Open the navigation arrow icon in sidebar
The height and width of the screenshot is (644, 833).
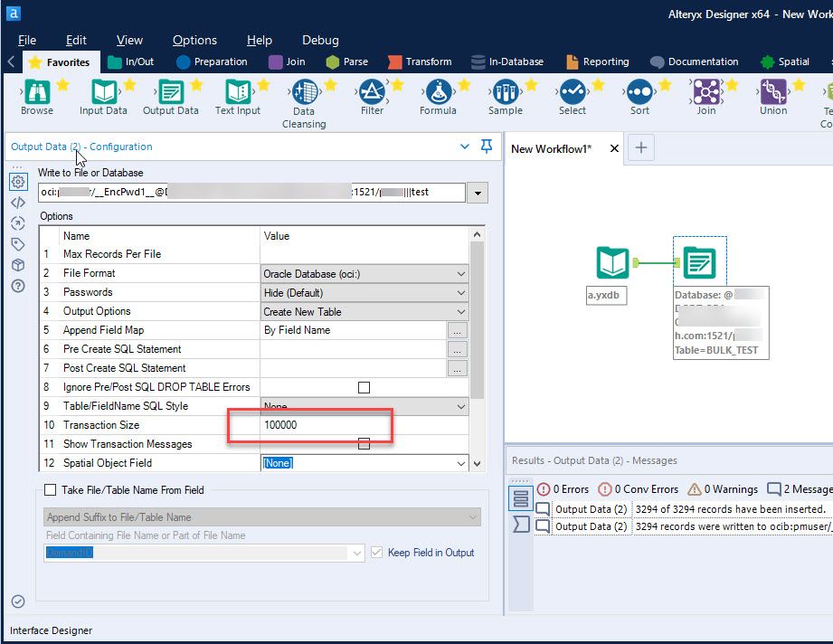pyautogui.click(x=18, y=223)
